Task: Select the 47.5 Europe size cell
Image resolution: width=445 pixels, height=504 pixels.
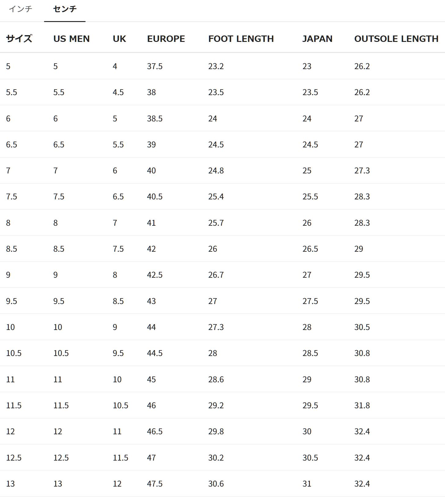Action: pyautogui.click(x=155, y=484)
